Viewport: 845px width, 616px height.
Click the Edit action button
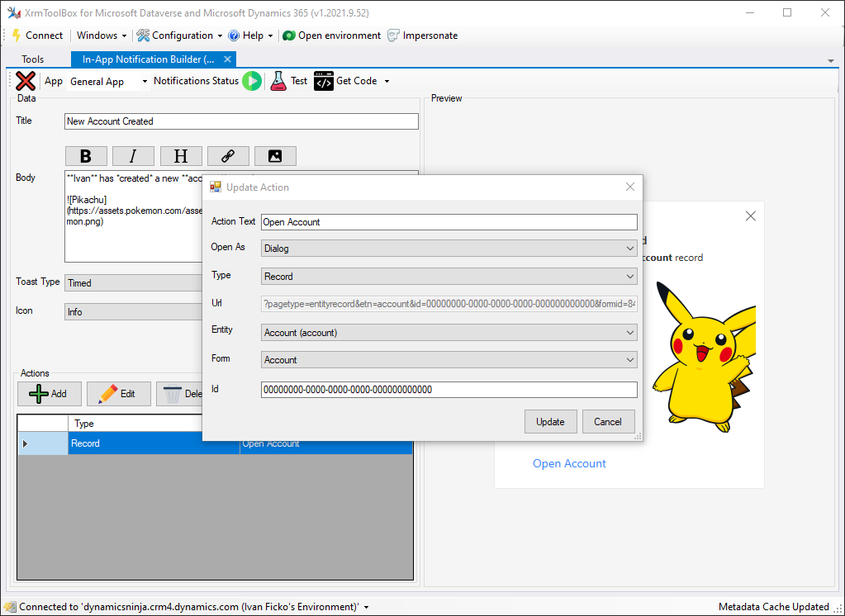119,394
